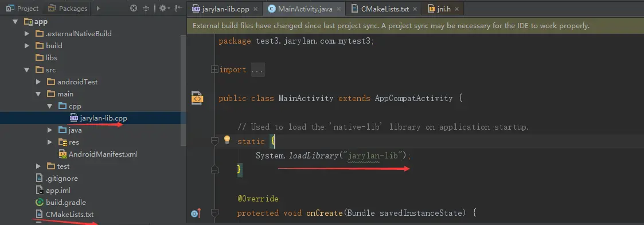Collapse the cpp folder arrow
This screenshot has width=644, height=225.
click(50, 106)
